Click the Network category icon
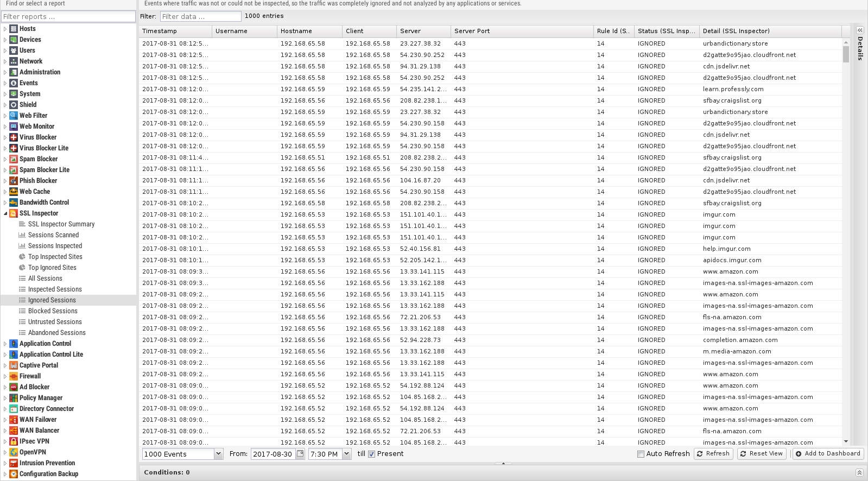 14,61
